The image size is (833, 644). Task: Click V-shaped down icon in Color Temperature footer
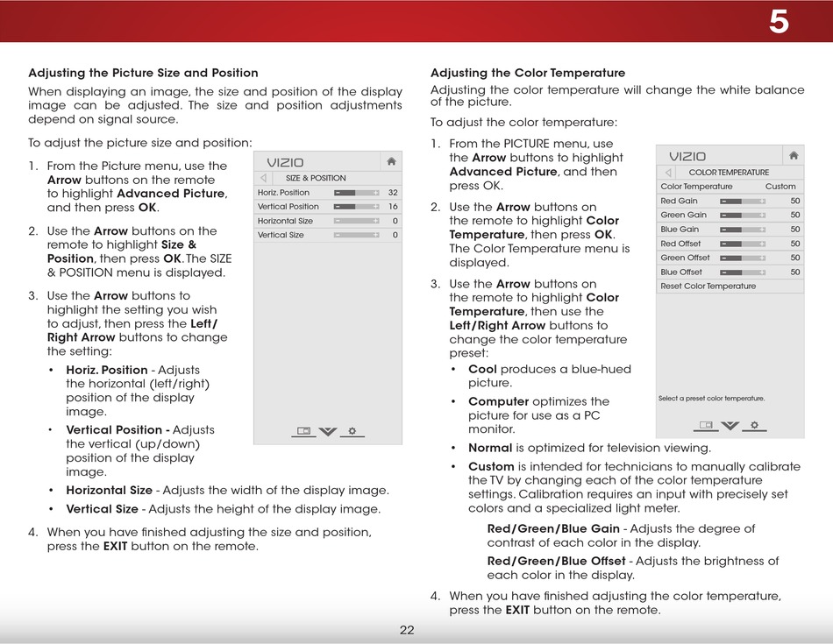pyautogui.click(x=730, y=425)
